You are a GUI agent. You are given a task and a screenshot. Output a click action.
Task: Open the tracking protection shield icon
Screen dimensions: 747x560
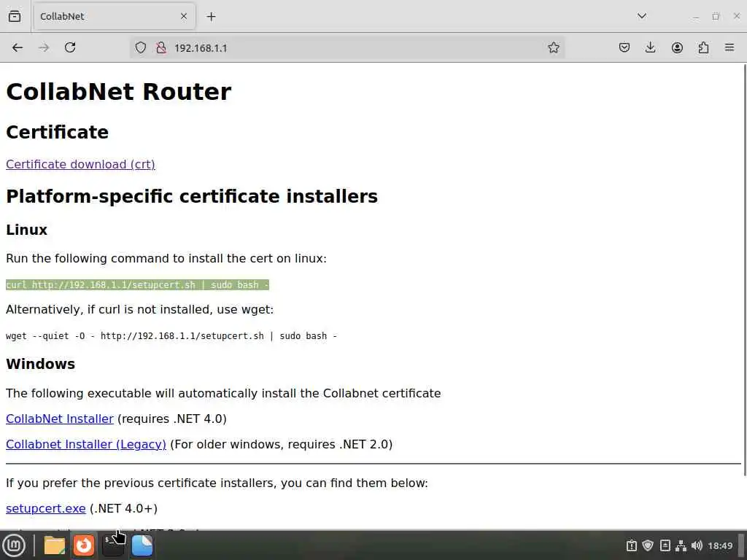[x=141, y=47]
